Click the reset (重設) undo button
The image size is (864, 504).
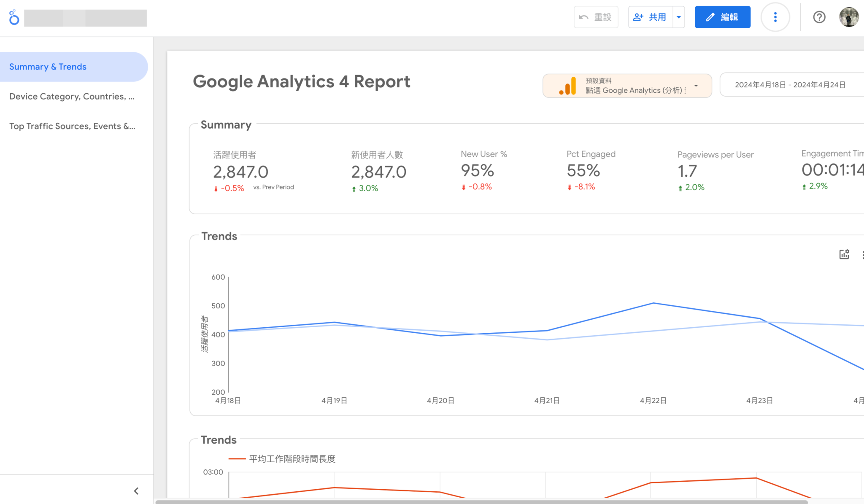[x=596, y=17]
